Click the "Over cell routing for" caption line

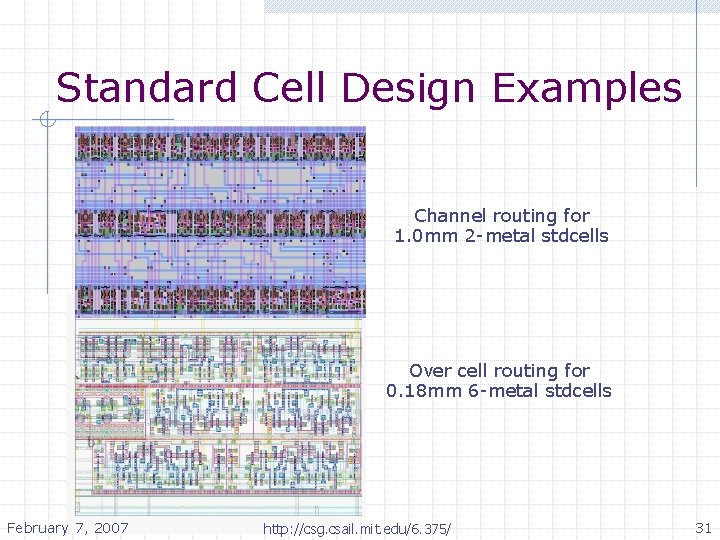click(499, 371)
